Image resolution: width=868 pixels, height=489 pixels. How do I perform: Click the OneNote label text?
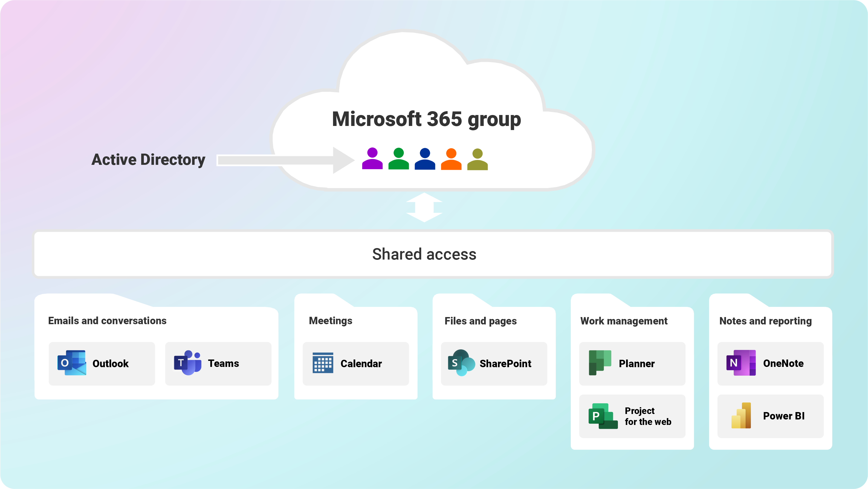[783, 364]
